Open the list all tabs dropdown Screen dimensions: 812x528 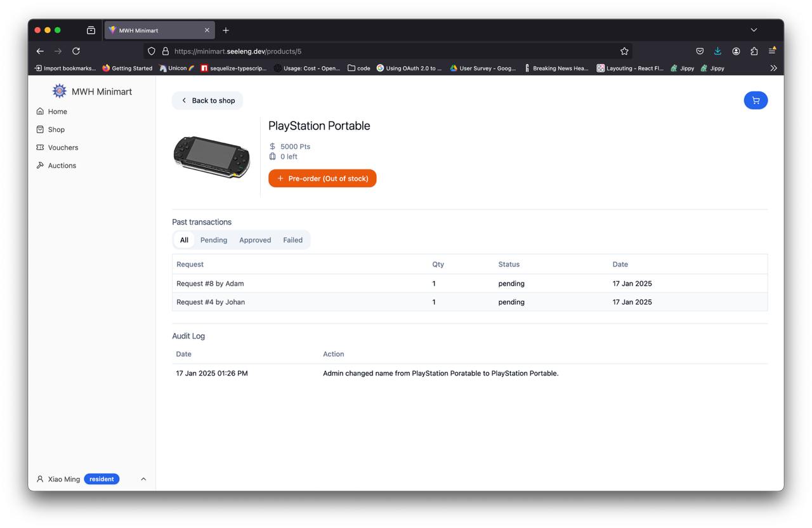click(x=754, y=30)
